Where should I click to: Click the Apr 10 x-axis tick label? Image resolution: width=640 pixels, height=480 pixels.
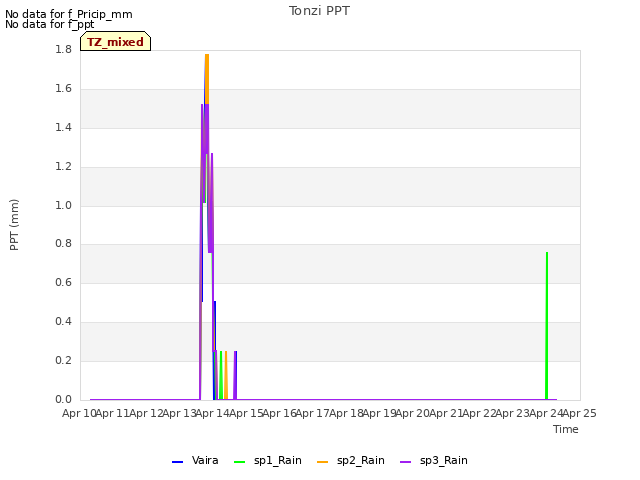pos(79,413)
